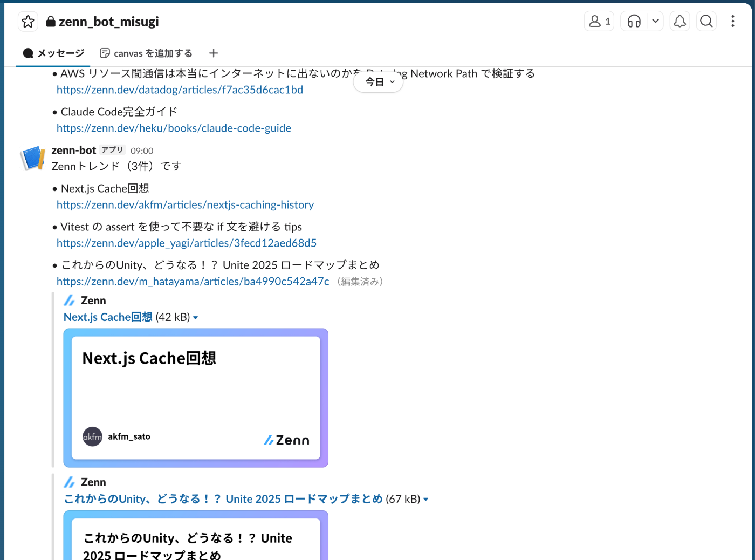Click the Claude Code完全ガイド bullet text
The image size is (755, 560).
119,112
